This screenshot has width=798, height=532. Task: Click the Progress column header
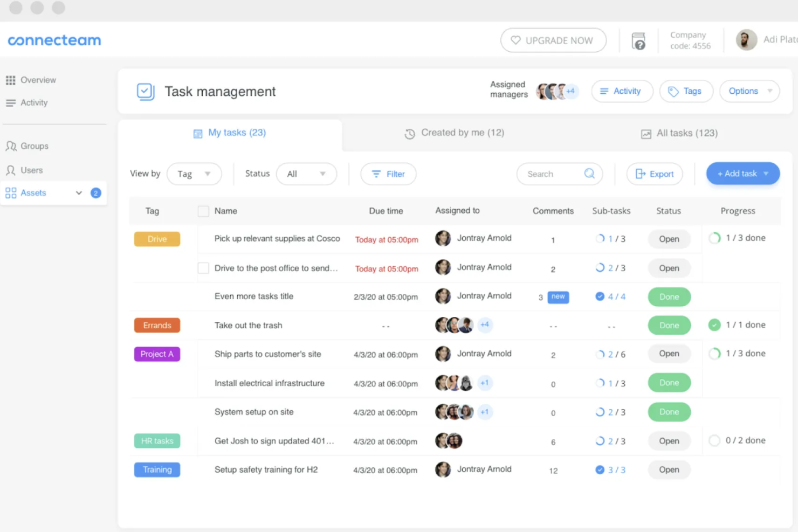[738, 211]
